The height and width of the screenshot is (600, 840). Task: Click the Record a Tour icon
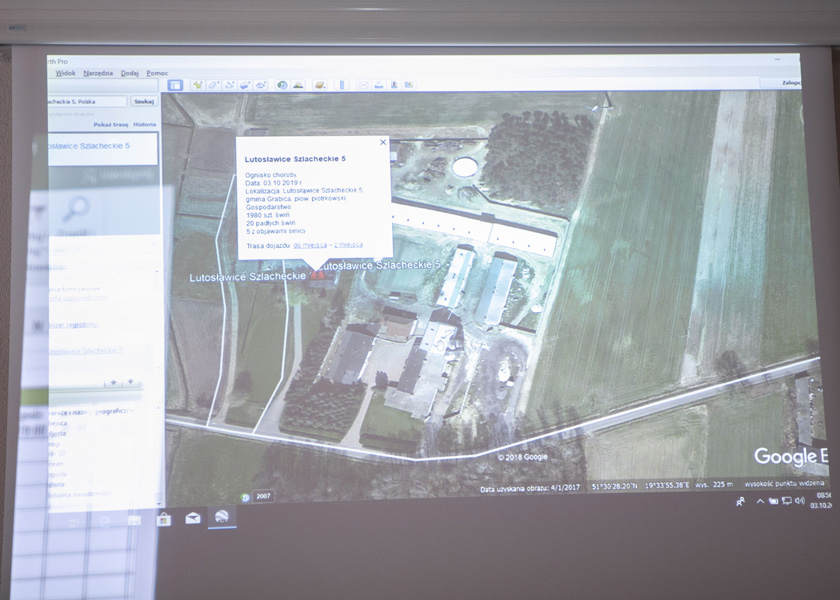click(x=261, y=86)
